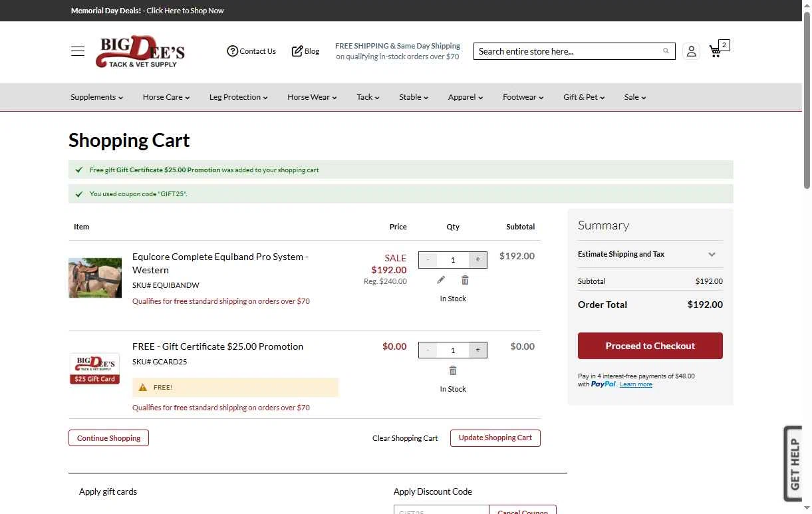This screenshot has height=514, width=812.
Task: Click Clear Shopping Cart link
Action: (x=405, y=438)
